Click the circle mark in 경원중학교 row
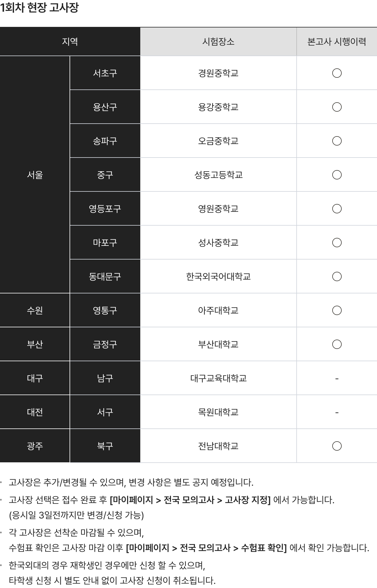Viewport: 377px width, 588px height. (x=337, y=73)
